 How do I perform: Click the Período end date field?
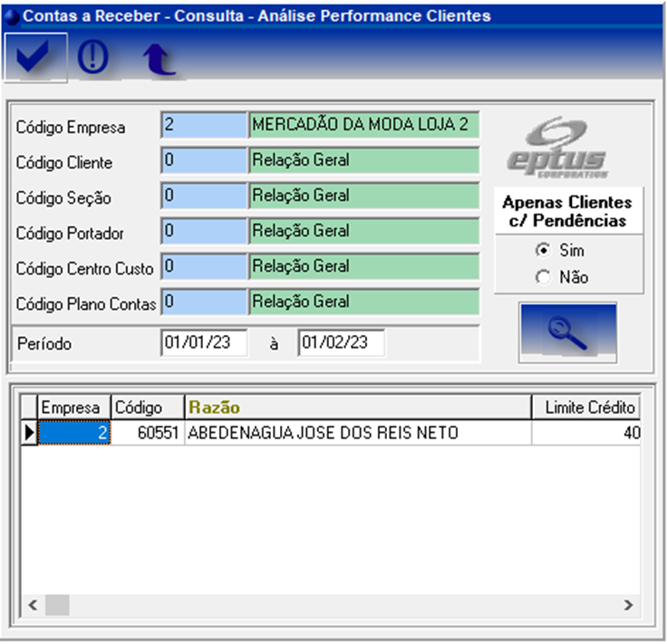pyautogui.click(x=341, y=343)
